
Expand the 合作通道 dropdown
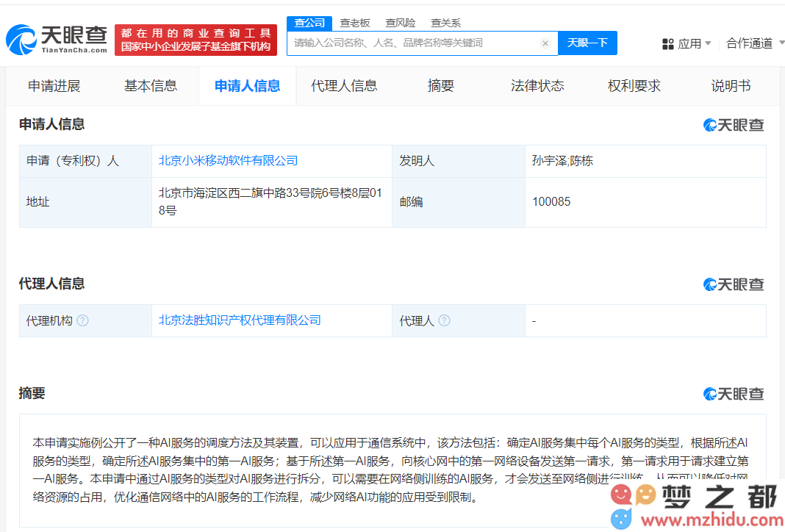coord(755,43)
